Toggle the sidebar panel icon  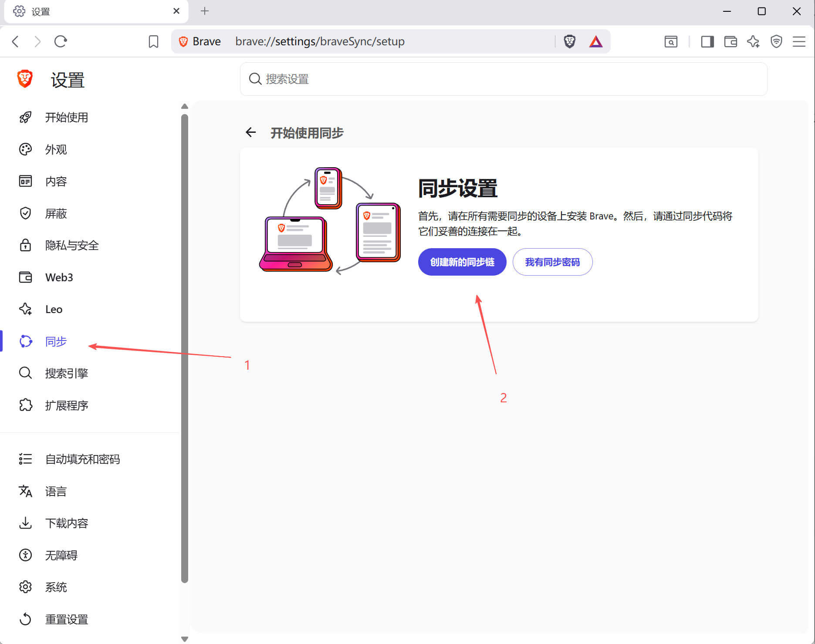[x=707, y=41]
